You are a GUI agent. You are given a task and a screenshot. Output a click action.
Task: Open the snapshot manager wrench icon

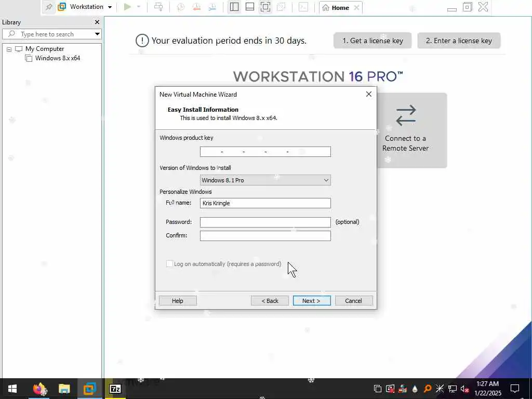(x=212, y=7)
